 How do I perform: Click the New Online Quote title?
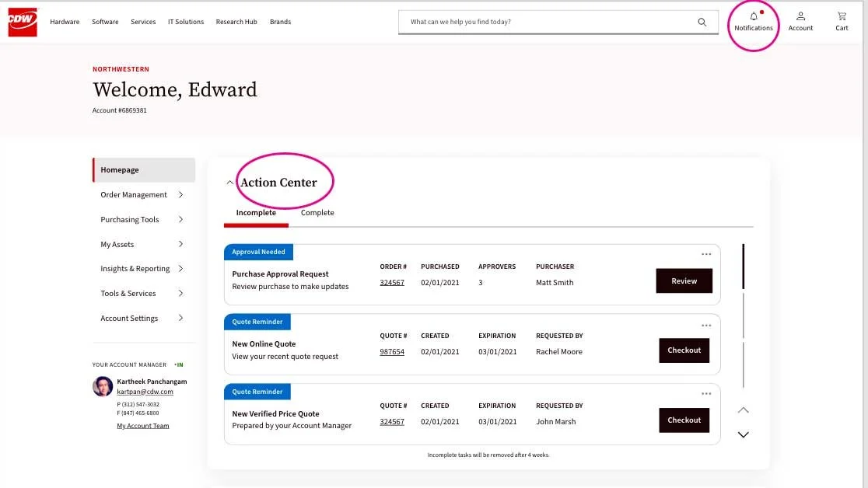264,344
